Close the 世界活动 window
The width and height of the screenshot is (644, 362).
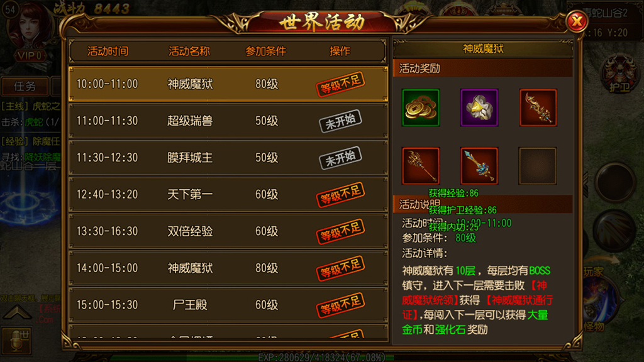(577, 21)
